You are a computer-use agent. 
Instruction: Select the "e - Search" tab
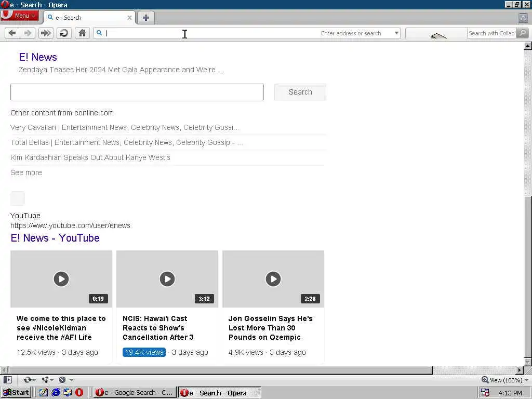click(88, 18)
